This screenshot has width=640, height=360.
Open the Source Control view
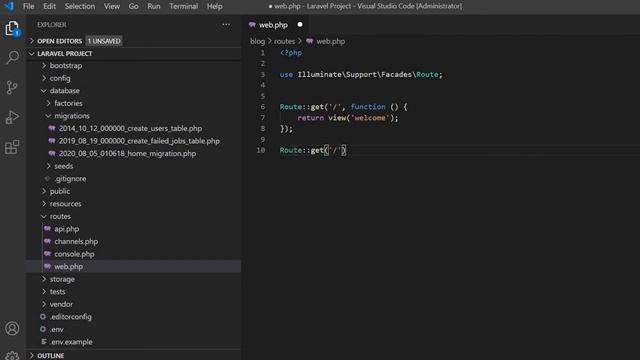[12, 87]
